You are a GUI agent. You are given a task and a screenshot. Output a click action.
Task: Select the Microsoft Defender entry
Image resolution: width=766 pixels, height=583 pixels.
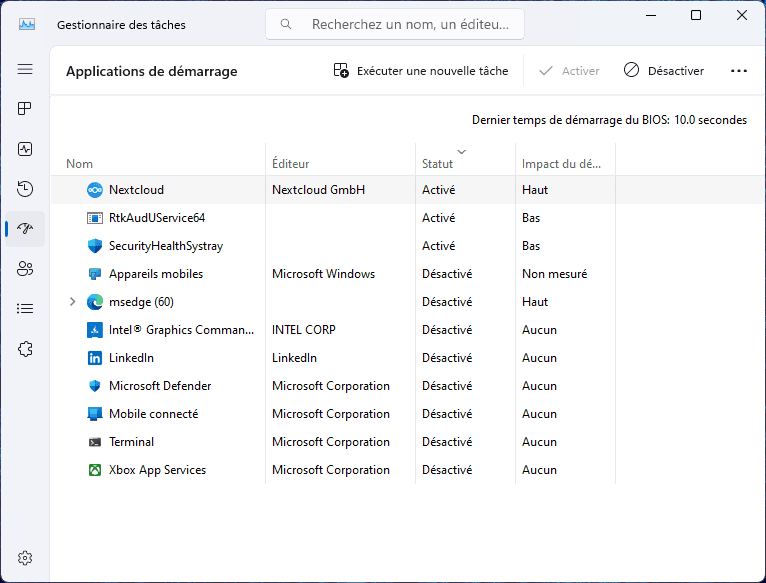tap(160, 386)
